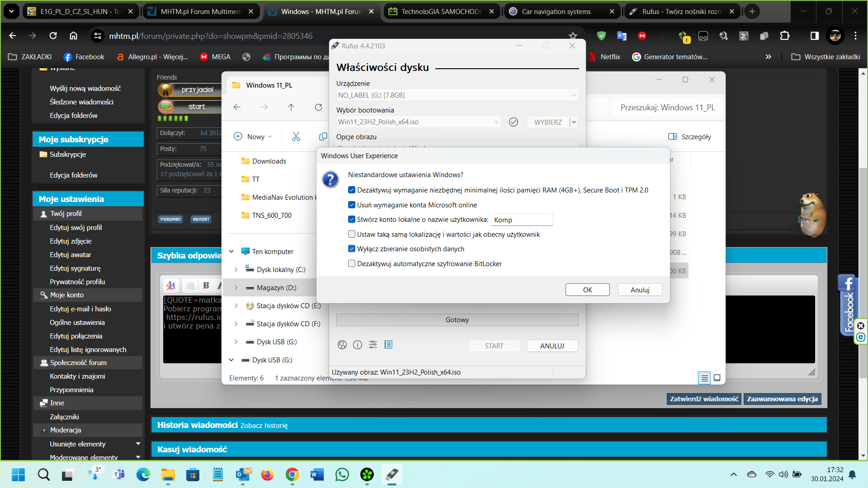Switch to Rufus browser tab

pyautogui.click(x=682, y=11)
